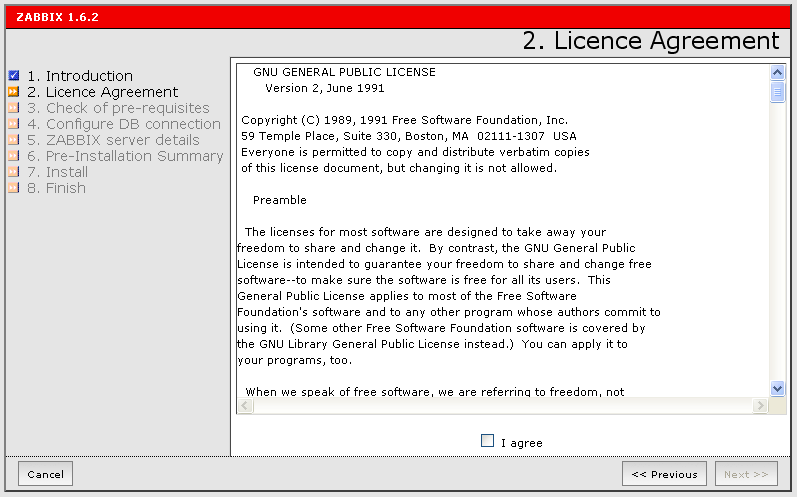
Task: Click the blue checkmark icon beside Introduction
Action: [14, 76]
